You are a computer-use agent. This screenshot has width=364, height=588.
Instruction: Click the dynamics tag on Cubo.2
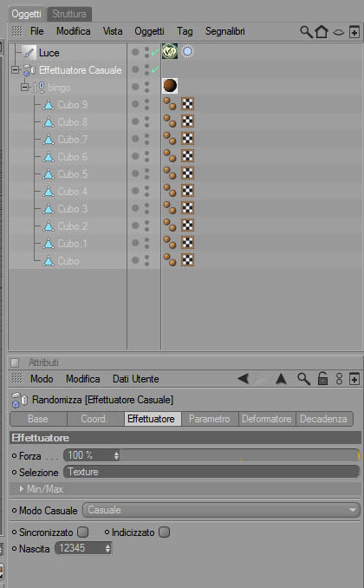170,225
